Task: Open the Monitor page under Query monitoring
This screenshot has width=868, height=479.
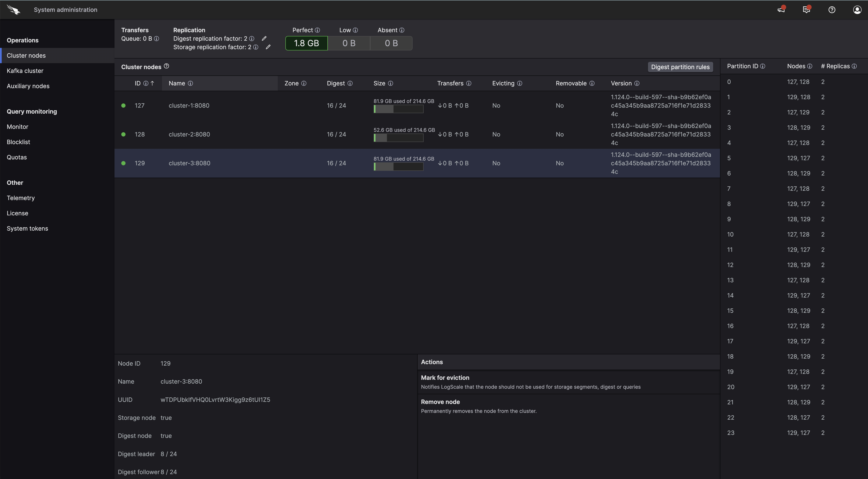Action: pyautogui.click(x=18, y=126)
